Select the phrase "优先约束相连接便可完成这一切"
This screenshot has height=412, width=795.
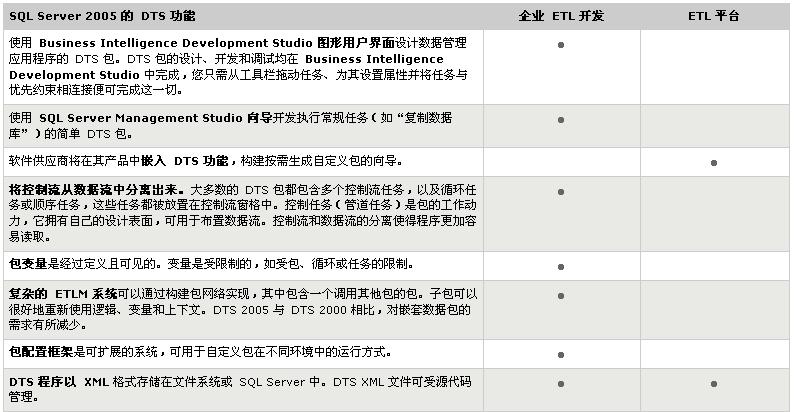93,90
